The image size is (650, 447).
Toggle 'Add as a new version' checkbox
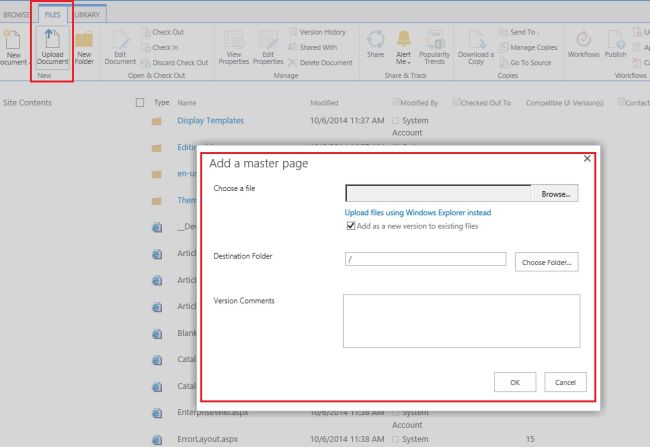point(351,226)
